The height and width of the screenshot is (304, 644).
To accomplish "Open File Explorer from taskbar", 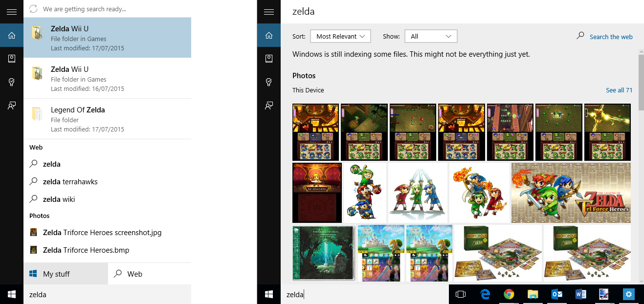I will click(x=533, y=294).
